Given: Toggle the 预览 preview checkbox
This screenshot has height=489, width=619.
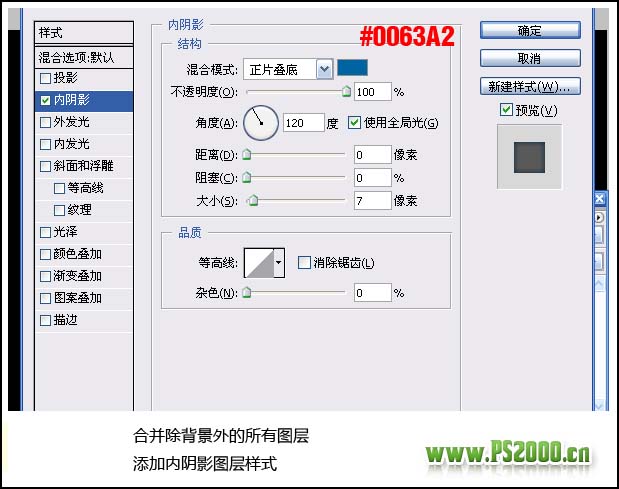Looking at the screenshot, I should [x=506, y=110].
